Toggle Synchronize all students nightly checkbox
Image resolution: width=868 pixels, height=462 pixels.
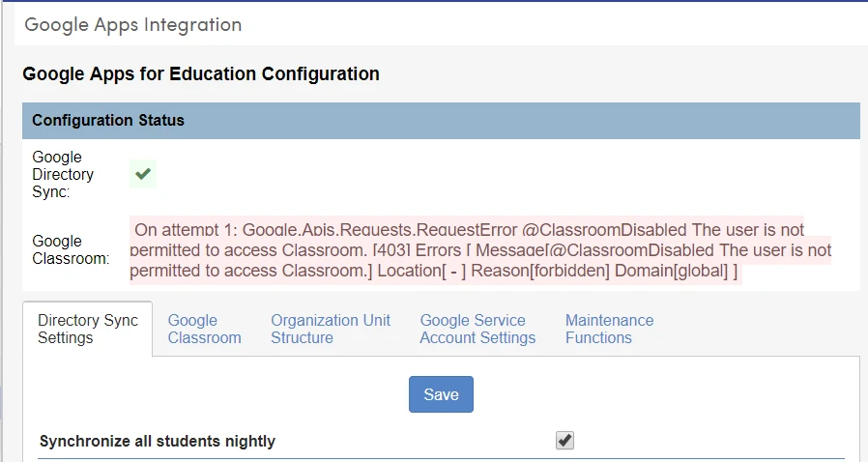[564, 441]
